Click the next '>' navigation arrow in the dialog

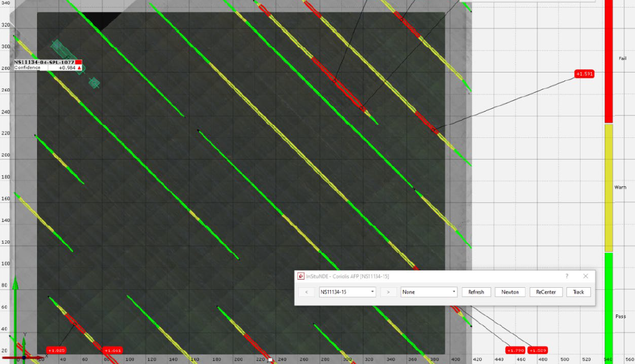coord(388,292)
